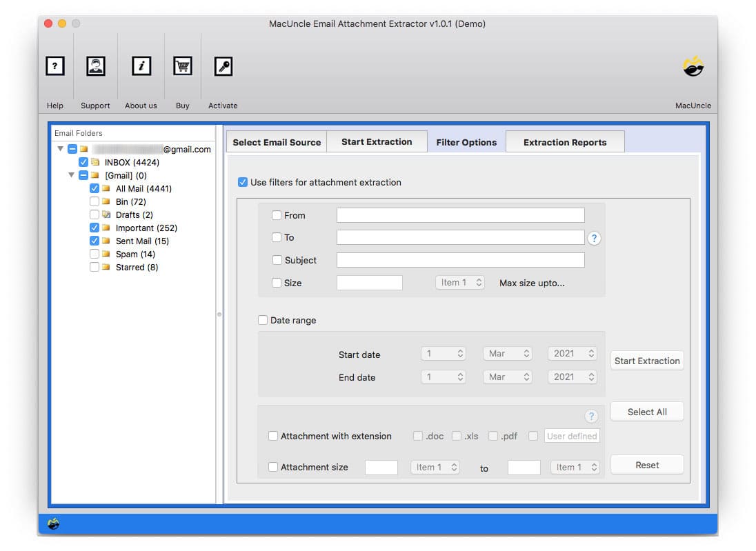Viewport: 756px width, 551px height.
Task: Click the Subject text input field
Action: pos(460,260)
